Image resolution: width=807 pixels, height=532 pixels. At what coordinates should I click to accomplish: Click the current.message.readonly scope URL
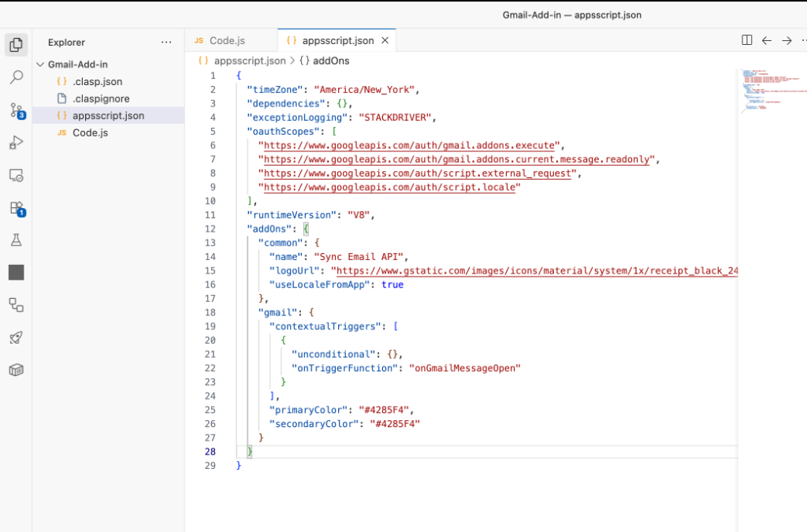[x=456, y=159]
